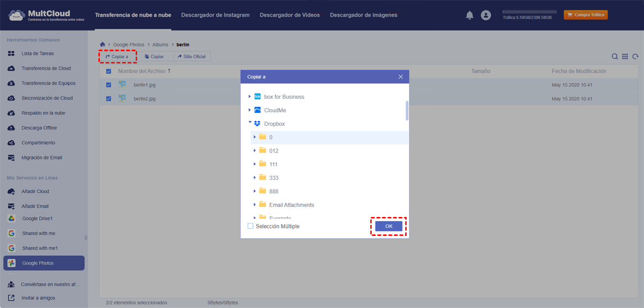Image resolution: width=644 pixels, height=308 pixels.
Task: Toggle the select-all files checkbox
Action: [109, 71]
